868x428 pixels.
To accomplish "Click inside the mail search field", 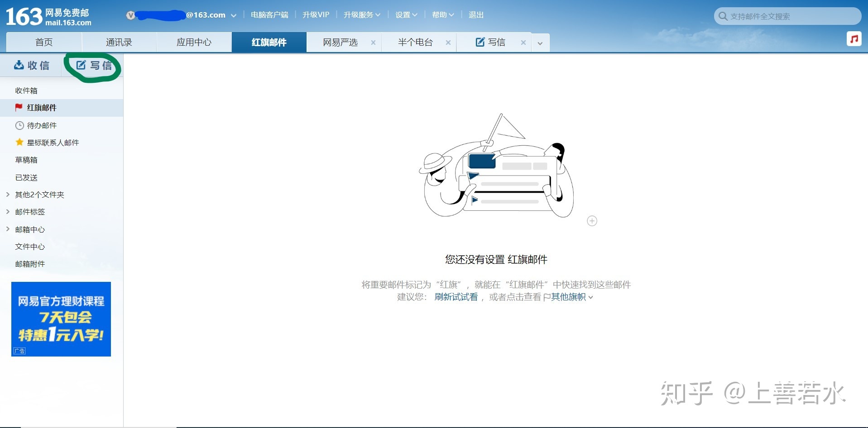I will click(x=788, y=16).
